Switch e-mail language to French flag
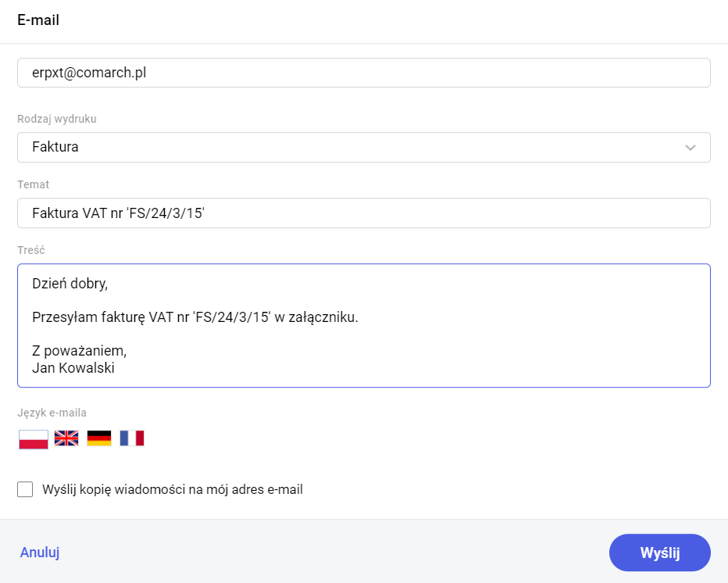This screenshot has height=583, width=728. 132,438
